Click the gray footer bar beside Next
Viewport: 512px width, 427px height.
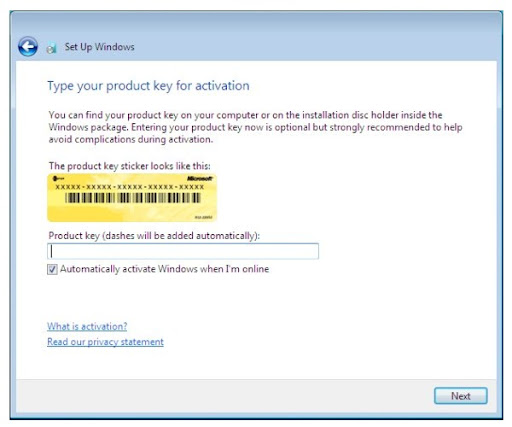225,396
